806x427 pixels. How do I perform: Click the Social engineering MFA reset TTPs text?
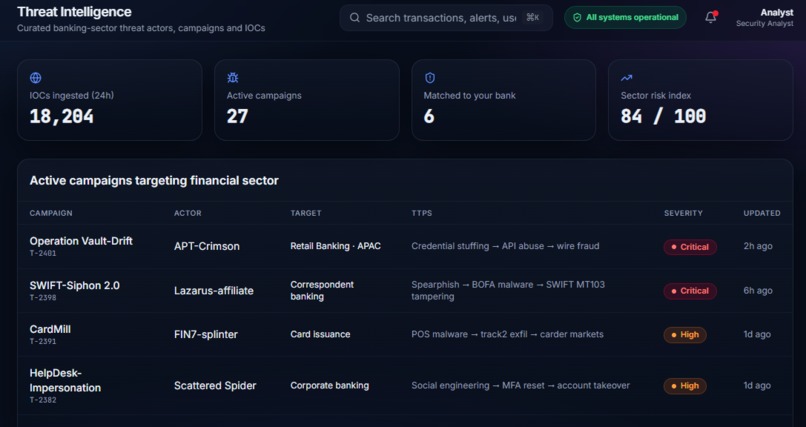tap(520, 385)
